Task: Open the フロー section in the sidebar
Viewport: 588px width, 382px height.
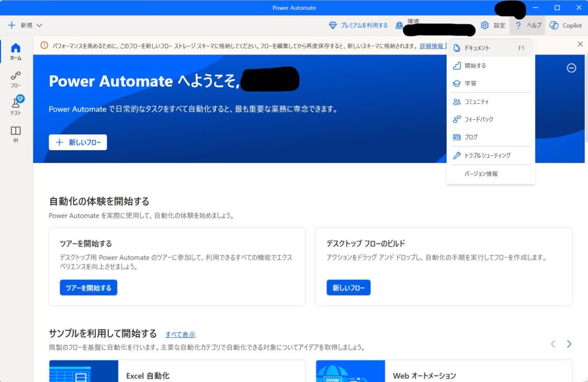Action: [16, 79]
